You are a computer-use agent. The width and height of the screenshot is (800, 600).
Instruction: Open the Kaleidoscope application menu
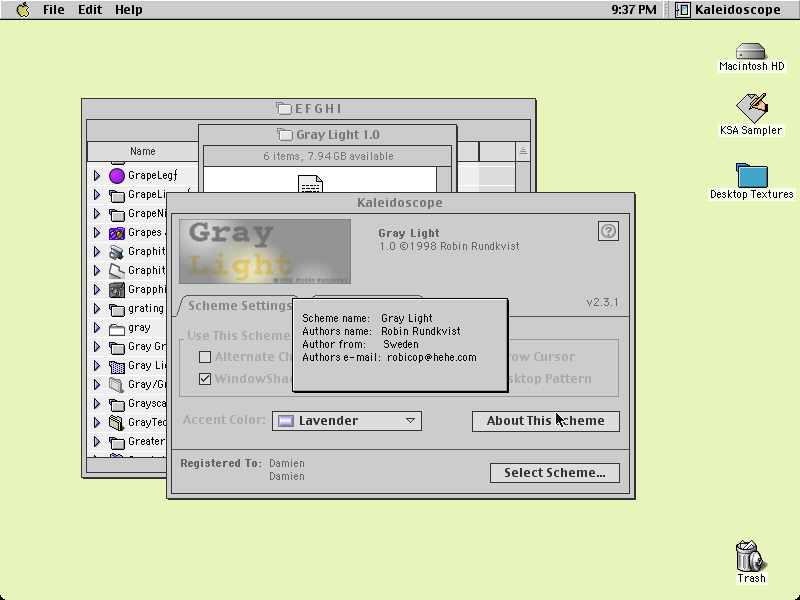[x=728, y=10]
